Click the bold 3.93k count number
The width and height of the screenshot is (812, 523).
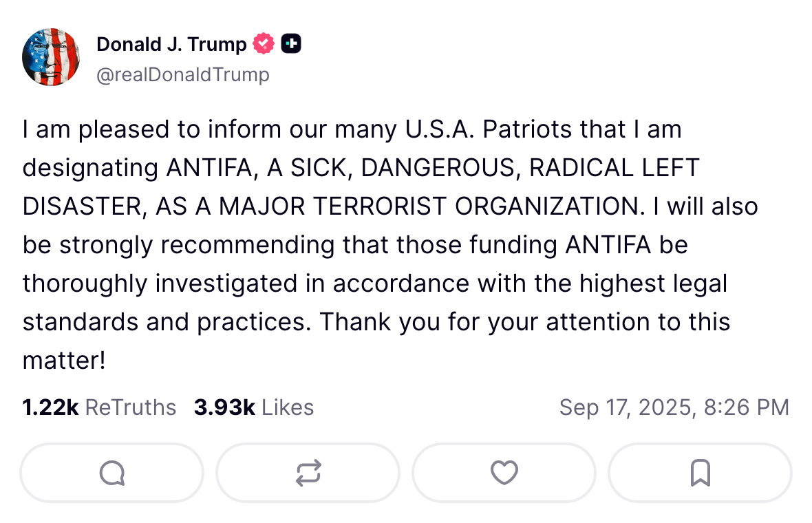coord(224,407)
